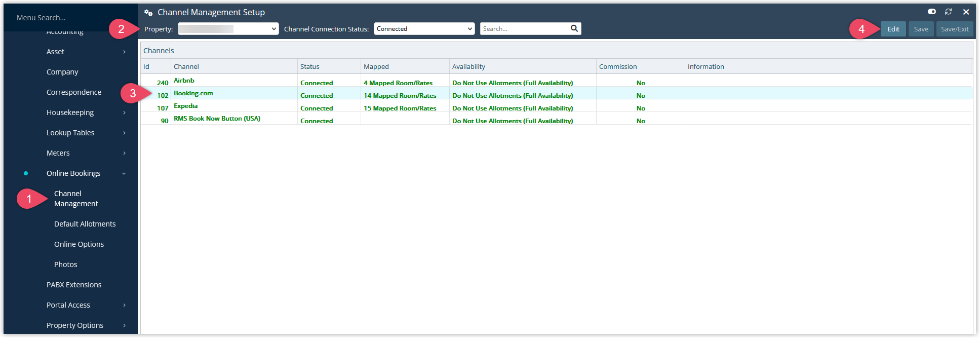Toggle the switch icon in title bar
The width and height of the screenshot is (980, 338).
931,12
